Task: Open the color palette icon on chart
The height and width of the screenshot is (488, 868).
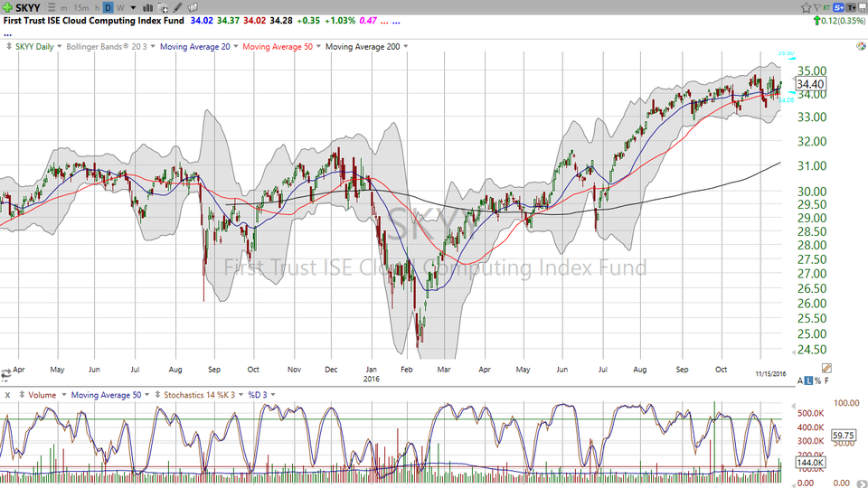Action: (861, 46)
